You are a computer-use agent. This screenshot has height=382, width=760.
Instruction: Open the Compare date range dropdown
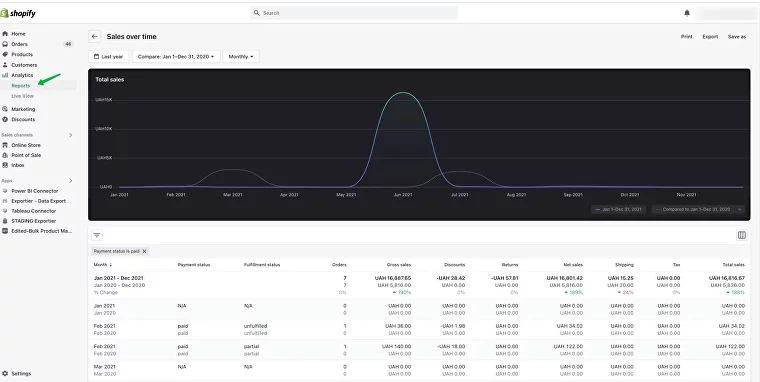176,57
